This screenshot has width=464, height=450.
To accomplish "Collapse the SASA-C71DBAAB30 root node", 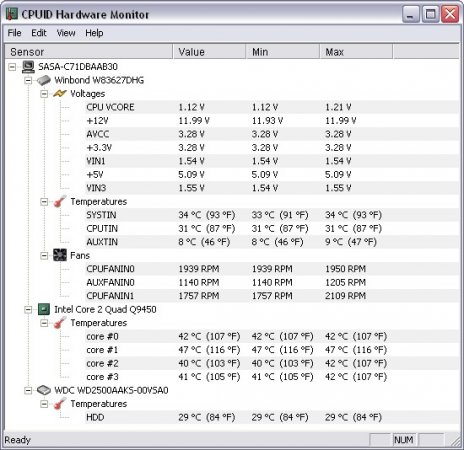I will (x=12, y=67).
